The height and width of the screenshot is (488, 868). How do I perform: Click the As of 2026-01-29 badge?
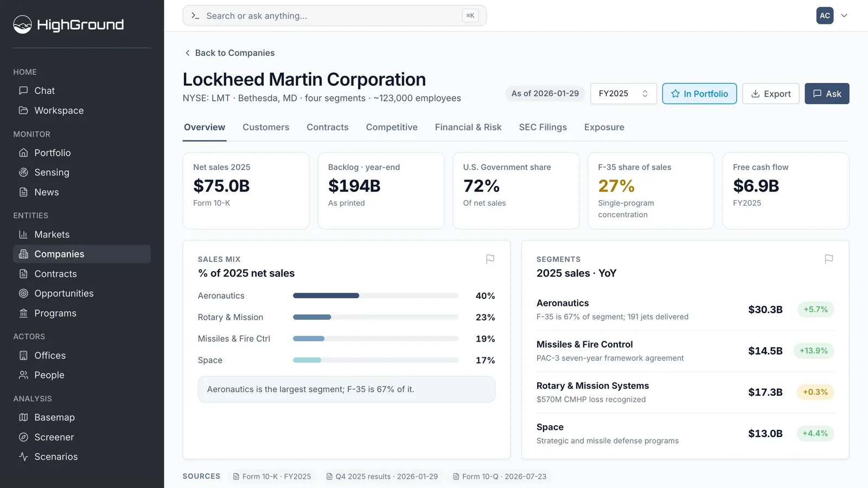click(545, 94)
